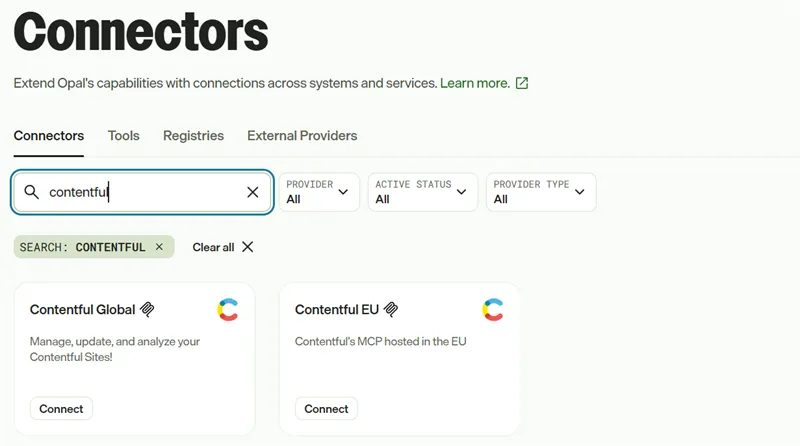Clear search text with X icon
The image size is (800, 446).
coord(253,192)
